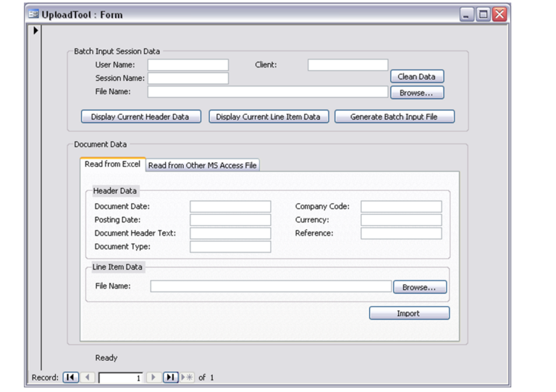
Task: Click the UploadTool form icon in title bar
Action: point(34,14)
